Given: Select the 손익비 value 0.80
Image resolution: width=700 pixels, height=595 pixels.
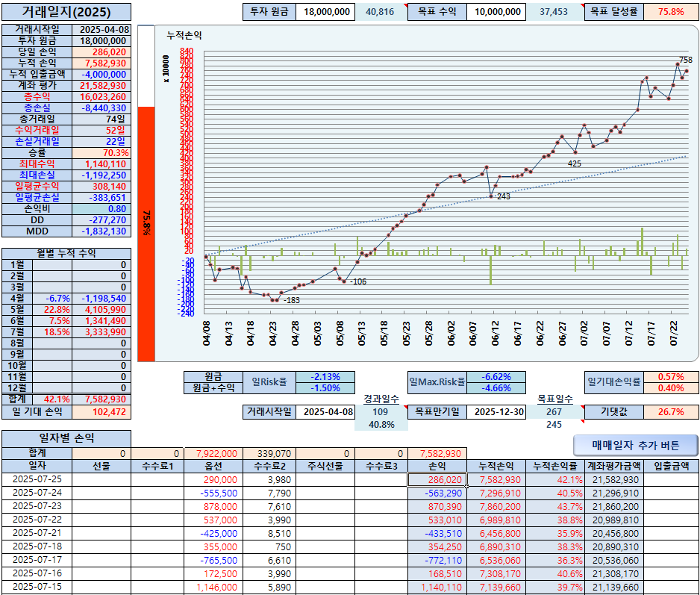Looking at the screenshot, I should pos(101,208).
